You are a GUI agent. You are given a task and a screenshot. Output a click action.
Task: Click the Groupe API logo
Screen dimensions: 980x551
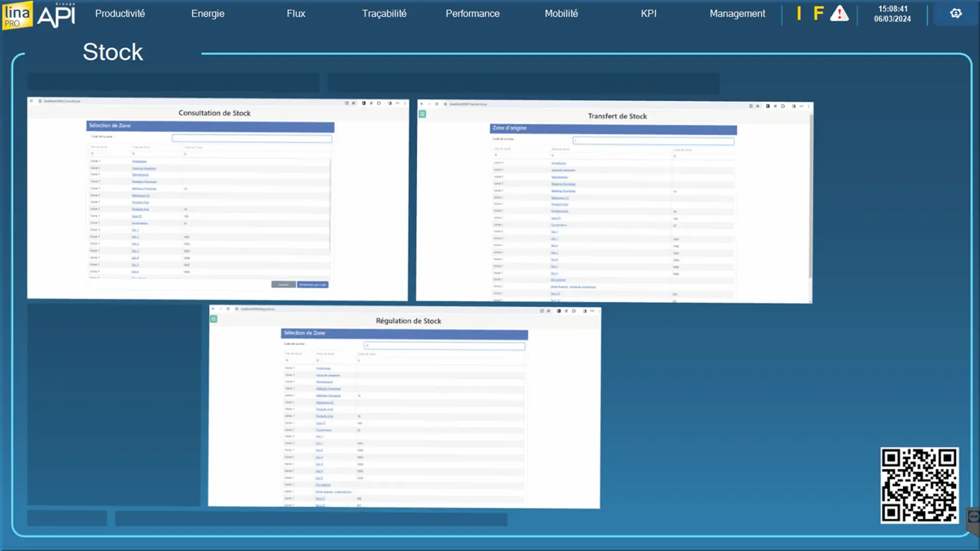[x=56, y=15]
